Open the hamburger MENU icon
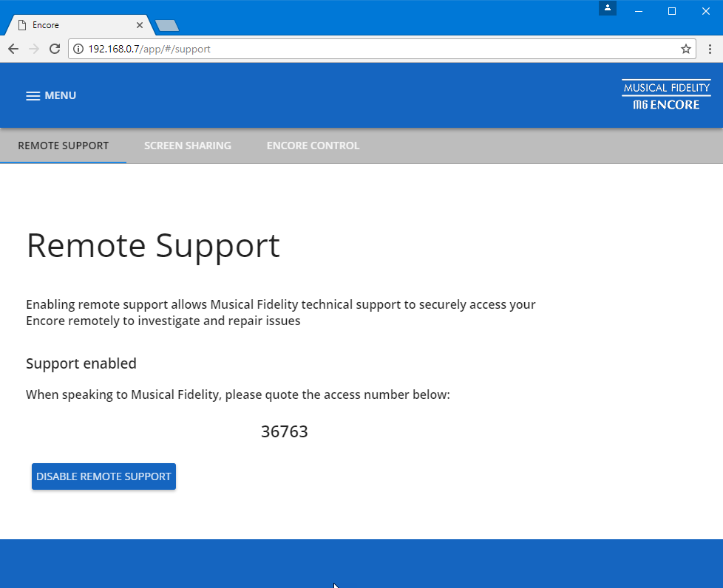 pos(33,96)
